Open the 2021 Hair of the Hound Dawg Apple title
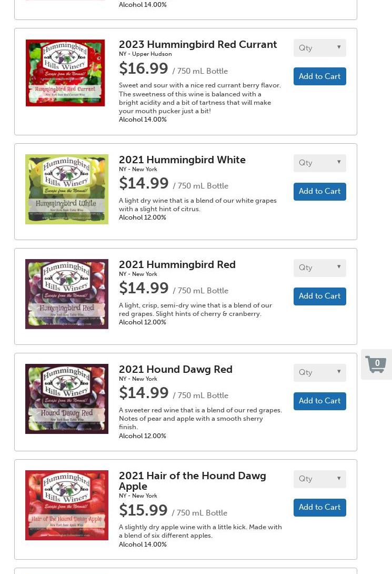392x574 pixels. pos(193,481)
